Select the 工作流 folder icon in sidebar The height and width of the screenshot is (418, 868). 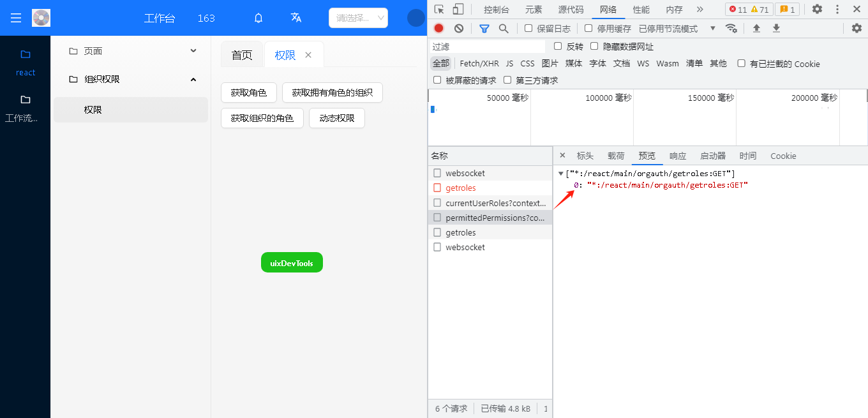[x=26, y=100]
